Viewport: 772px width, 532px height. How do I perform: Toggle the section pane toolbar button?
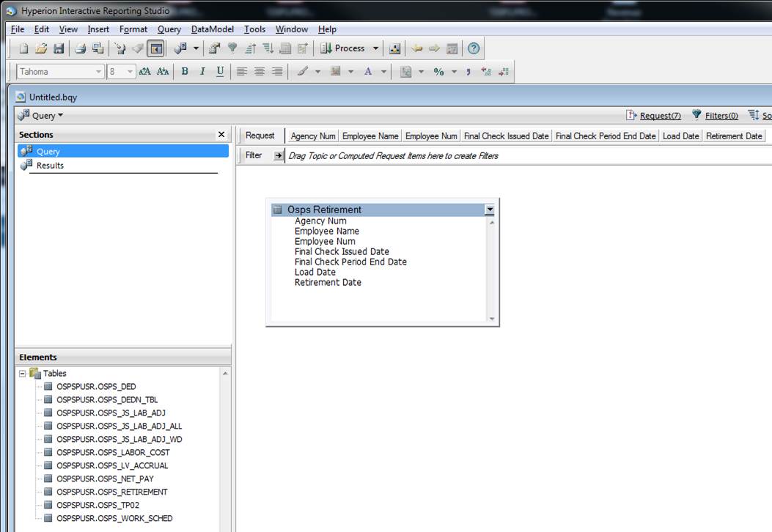[155, 48]
